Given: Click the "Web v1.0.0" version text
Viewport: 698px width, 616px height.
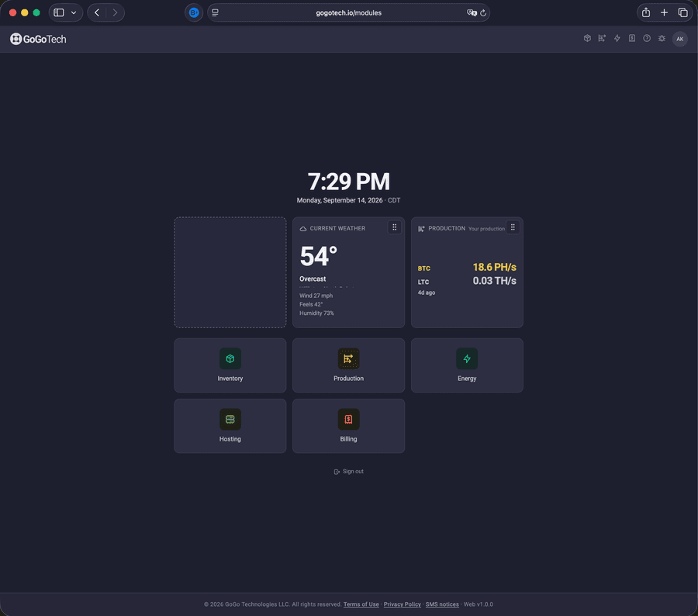Looking at the screenshot, I should 478,604.
